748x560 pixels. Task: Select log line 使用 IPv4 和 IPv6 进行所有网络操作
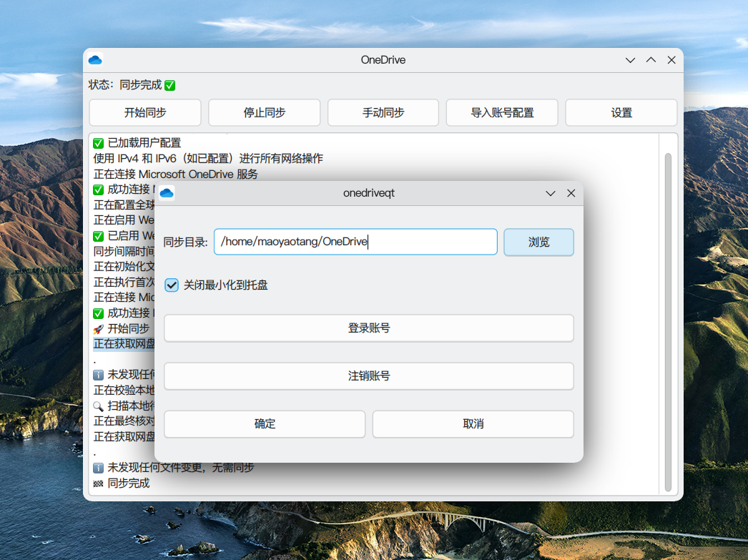(x=208, y=158)
